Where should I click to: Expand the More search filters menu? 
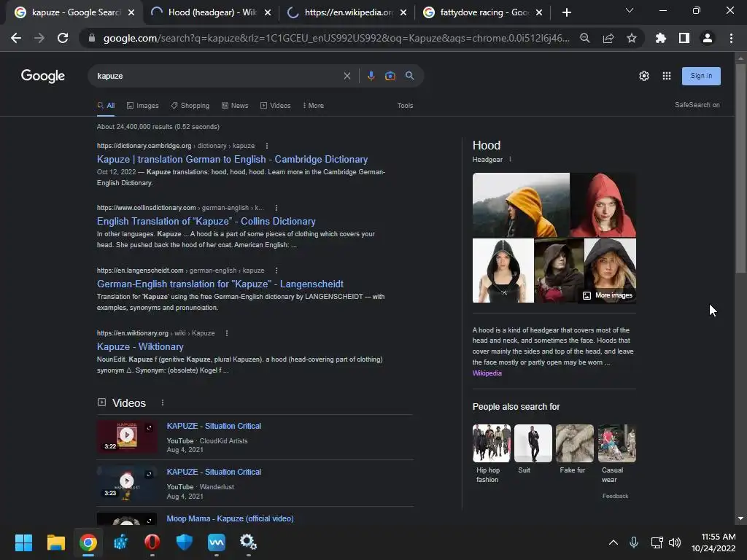pos(313,106)
